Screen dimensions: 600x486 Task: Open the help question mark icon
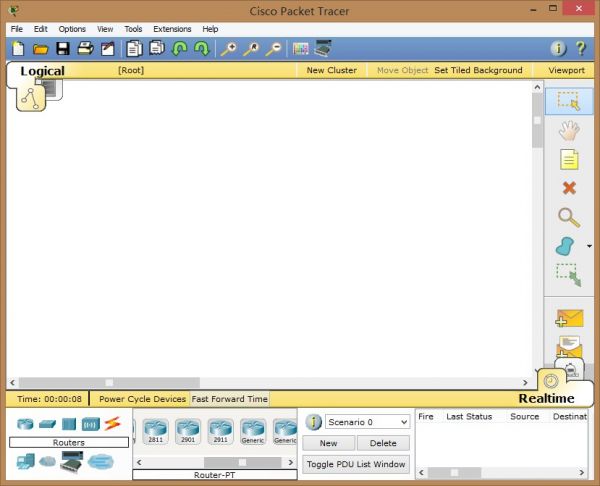pyautogui.click(x=580, y=49)
